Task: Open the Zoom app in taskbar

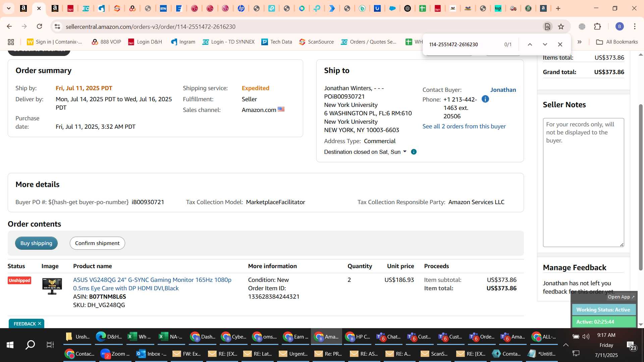Action: (x=116, y=354)
